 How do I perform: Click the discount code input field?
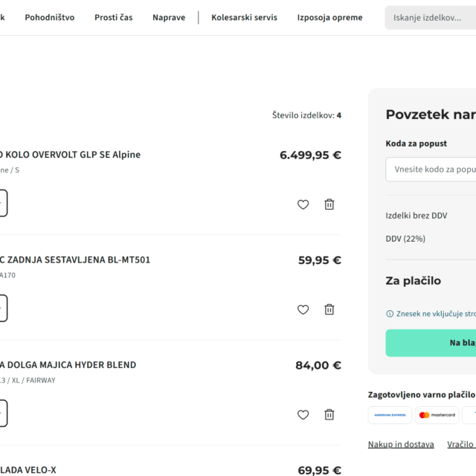tap(430, 169)
